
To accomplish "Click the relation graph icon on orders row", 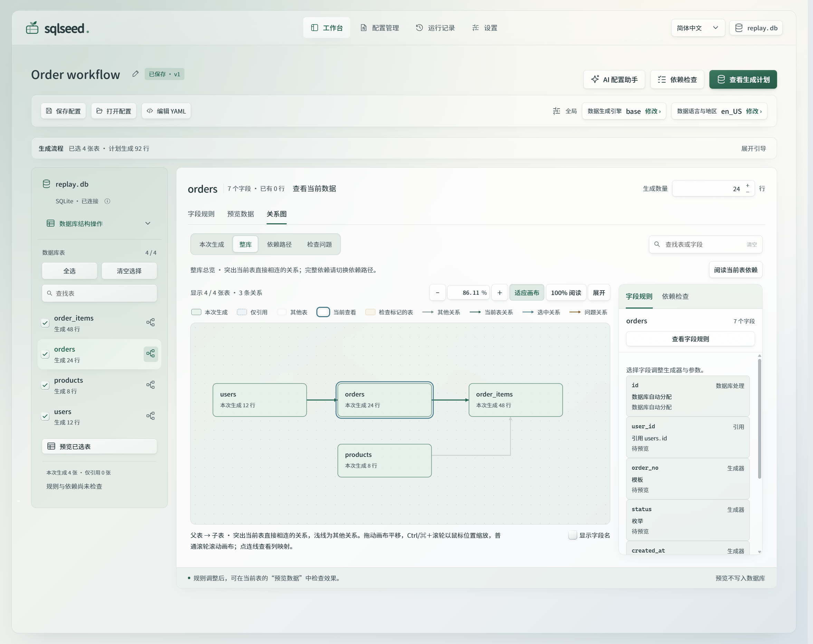I will tap(151, 353).
